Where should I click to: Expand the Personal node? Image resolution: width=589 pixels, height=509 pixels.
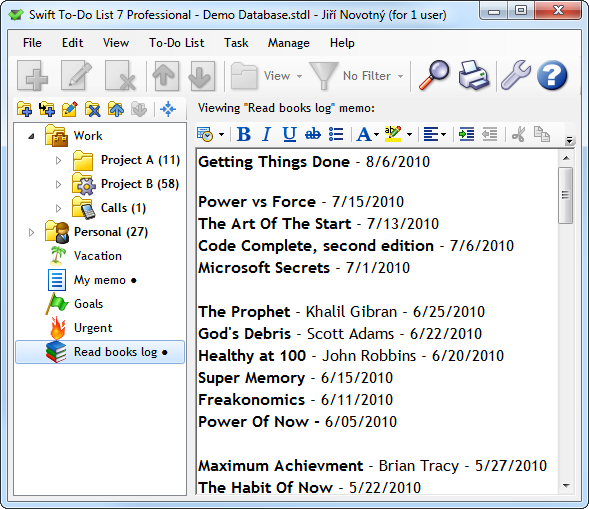(32, 233)
